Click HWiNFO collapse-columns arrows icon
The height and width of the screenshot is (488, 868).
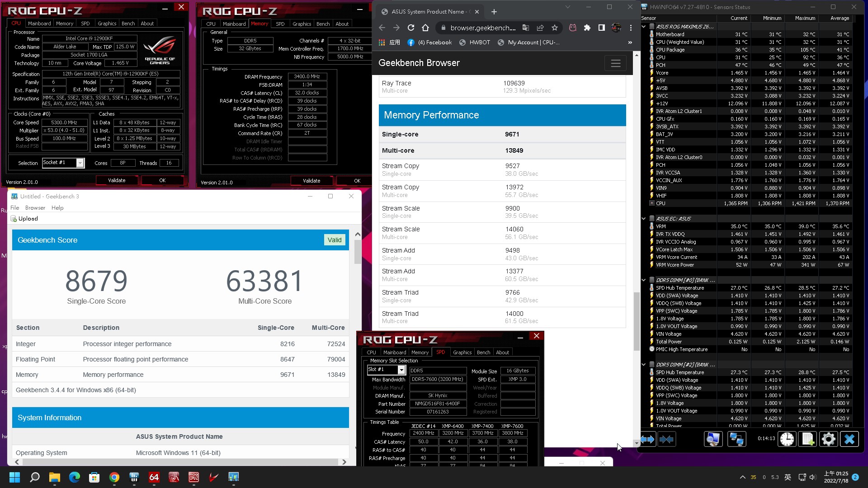click(x=666, y=439)
